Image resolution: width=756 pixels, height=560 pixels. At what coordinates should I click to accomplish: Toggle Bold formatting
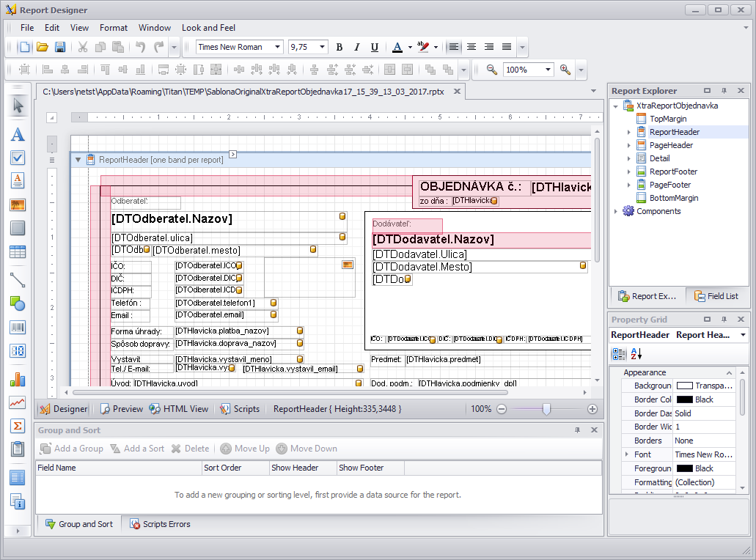click(339, 47)
